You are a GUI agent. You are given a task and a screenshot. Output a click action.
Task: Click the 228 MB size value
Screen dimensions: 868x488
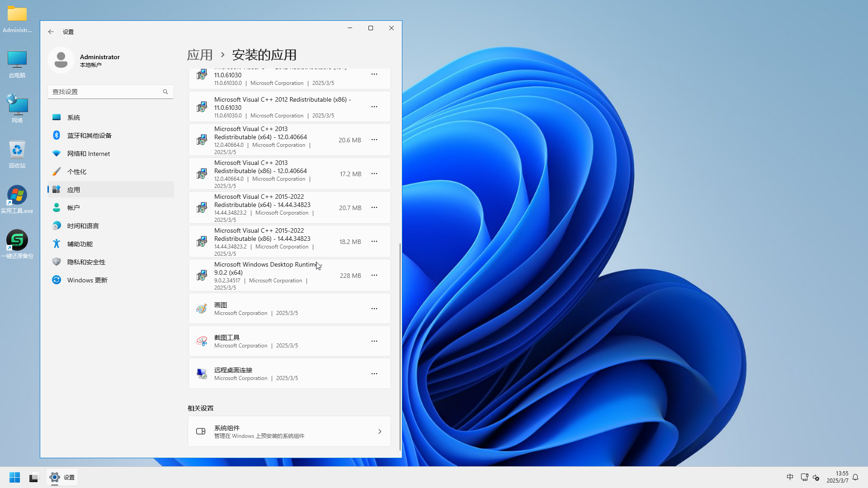(x=350, y=276)
